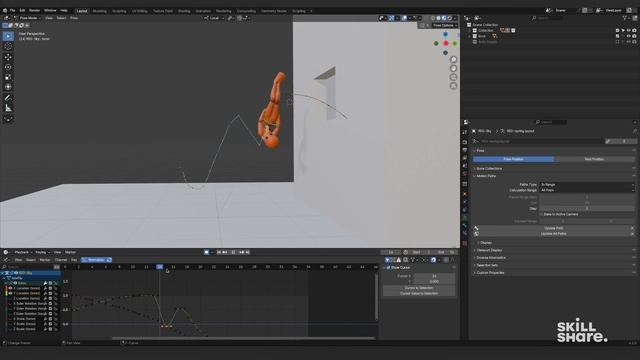Screen dimensions: 640x360
Task: Click the graph editor type icon
Action: tap(6, 260)
